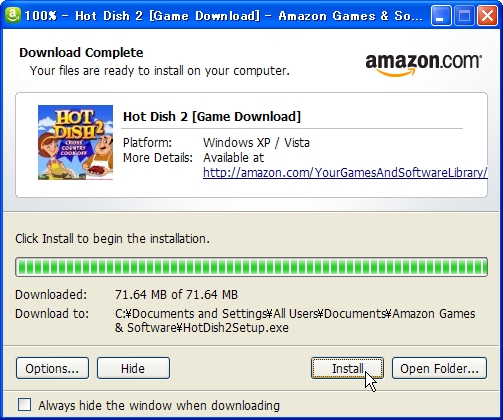Start installation with the Install button

(x=347, y=368)
